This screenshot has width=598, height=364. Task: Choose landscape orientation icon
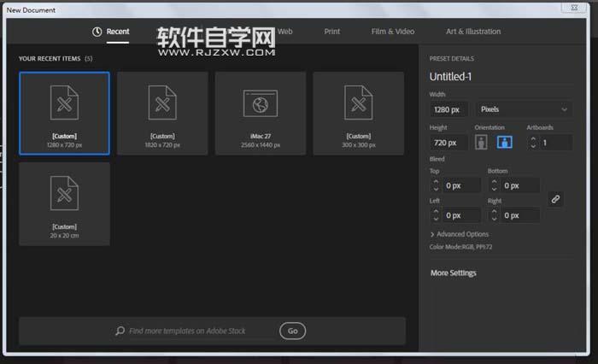coord(504,143)
